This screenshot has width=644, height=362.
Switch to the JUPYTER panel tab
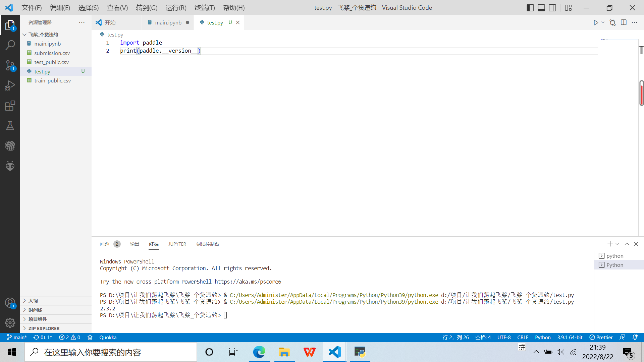(x=177, y=244)
